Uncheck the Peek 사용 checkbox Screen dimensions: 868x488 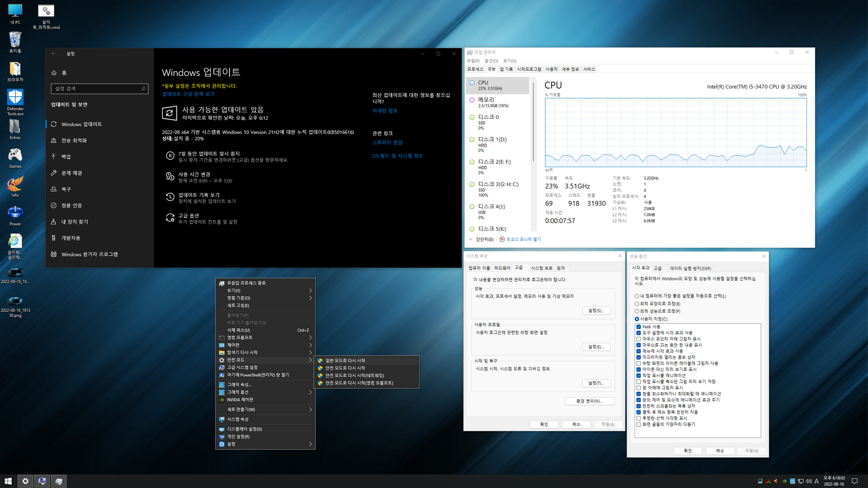[x=638, y=327]
